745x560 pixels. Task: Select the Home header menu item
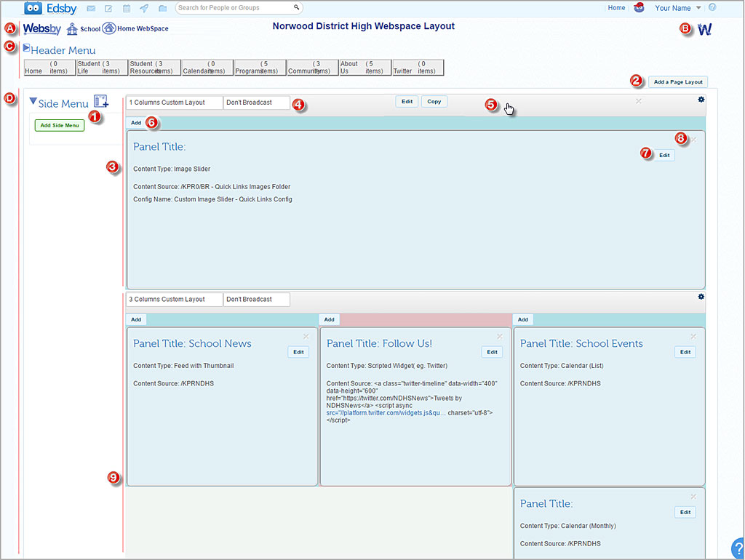point(50,68)
